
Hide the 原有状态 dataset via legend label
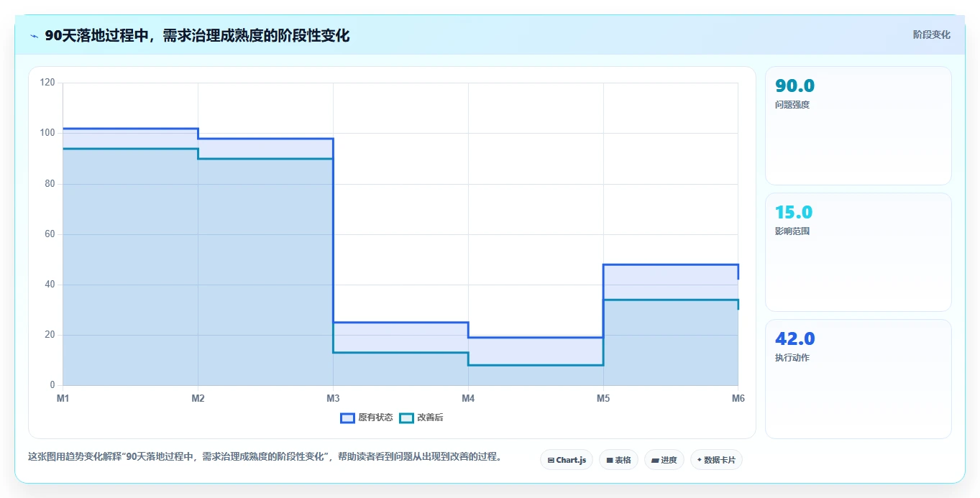pyautogui.click(x=375, y=418)
